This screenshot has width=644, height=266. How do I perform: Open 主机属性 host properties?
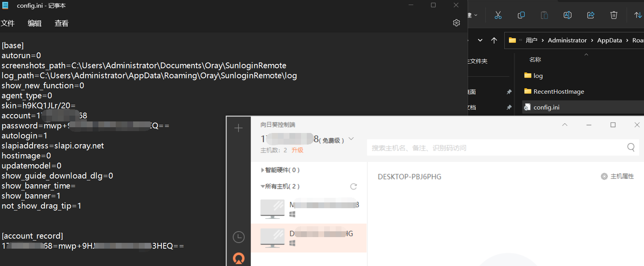tap(617, 176)
